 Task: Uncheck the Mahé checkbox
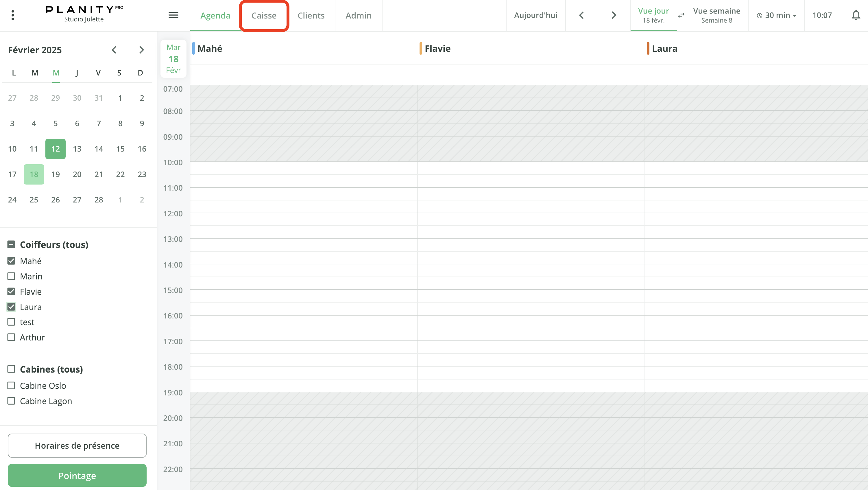11,261
